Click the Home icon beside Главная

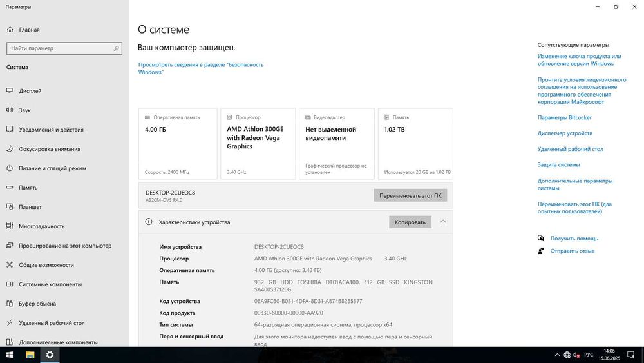click(10, 30)
